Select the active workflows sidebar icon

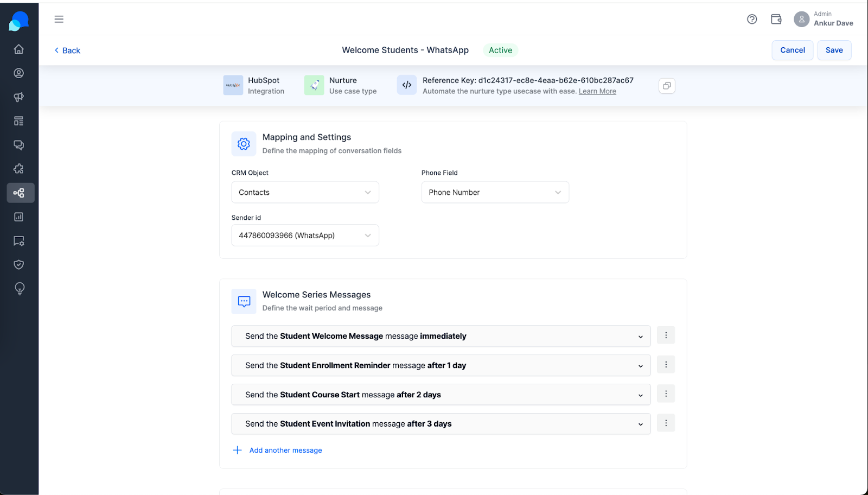coord(20,193)
